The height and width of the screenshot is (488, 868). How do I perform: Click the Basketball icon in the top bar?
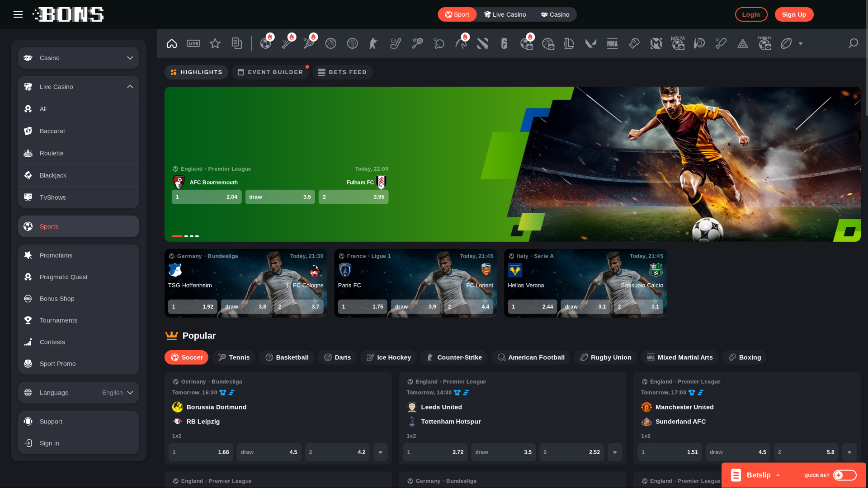(x=330, y=43)
